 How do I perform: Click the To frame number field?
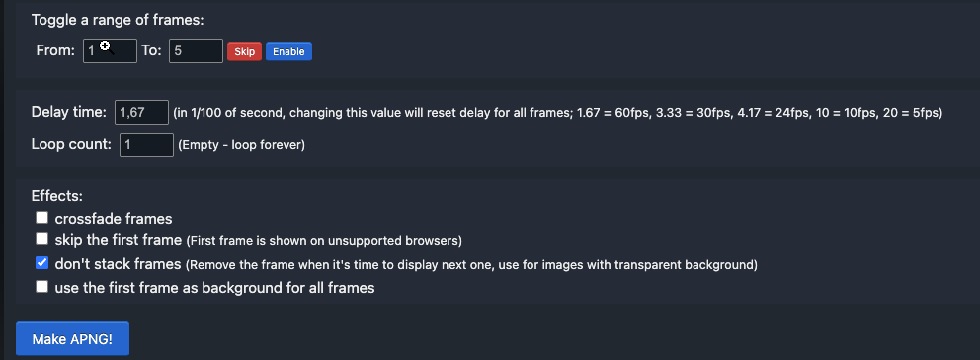(x=196, y=50)
